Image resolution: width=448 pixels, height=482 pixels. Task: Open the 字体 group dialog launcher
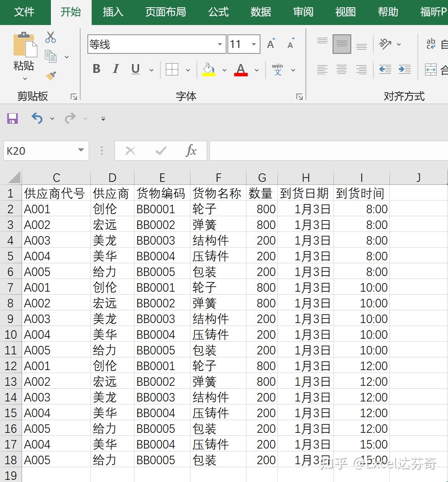(x=300, y=96)
